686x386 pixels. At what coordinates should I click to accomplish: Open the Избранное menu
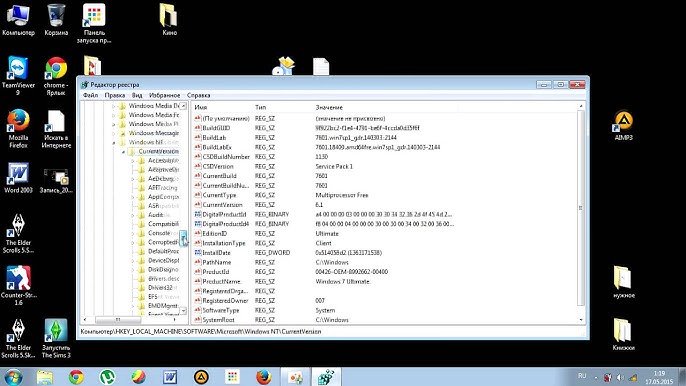(164, 95)
